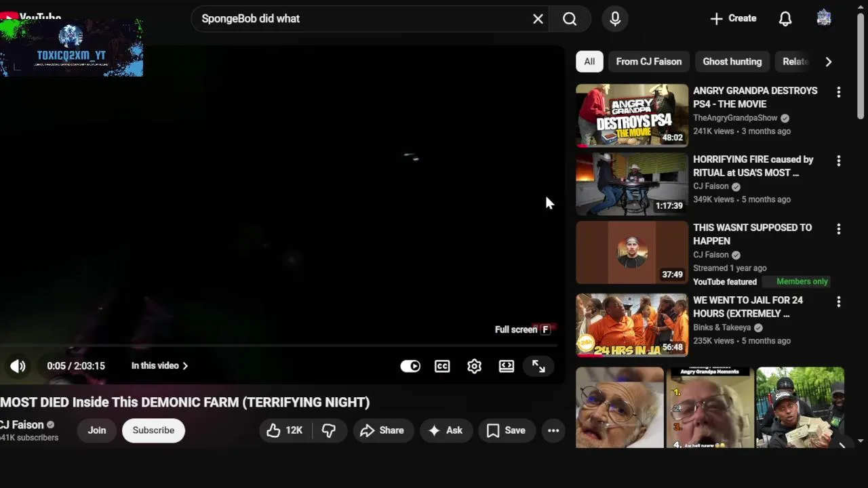Open the short of the man holding cash
Viewport: 868px width, 488px height.
[x=800, y=407]
